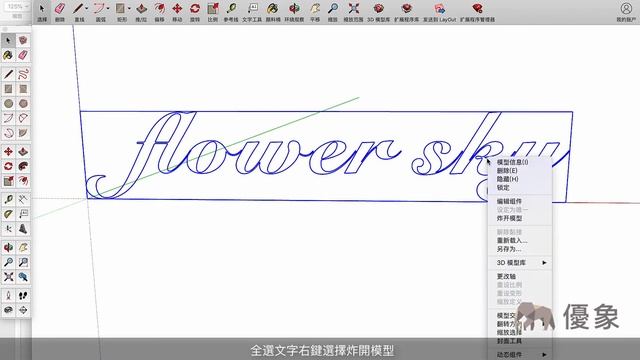Select the 矩形 rectangle tool in top toolbar
This screenshot has width=640, height=360.
click(x=120, y=12)
